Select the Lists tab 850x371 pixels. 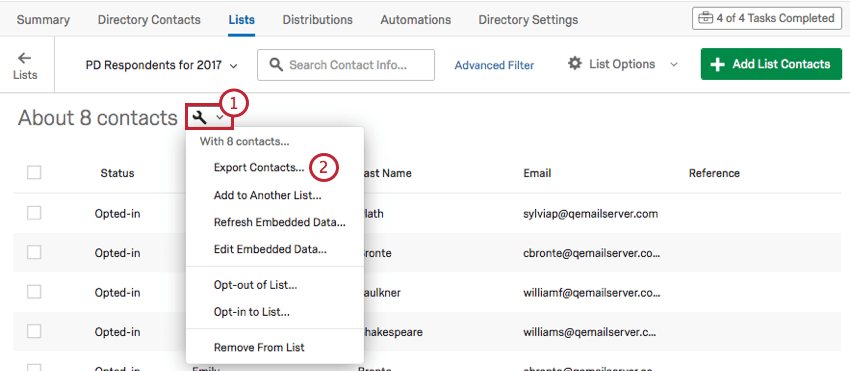[242, 20]
